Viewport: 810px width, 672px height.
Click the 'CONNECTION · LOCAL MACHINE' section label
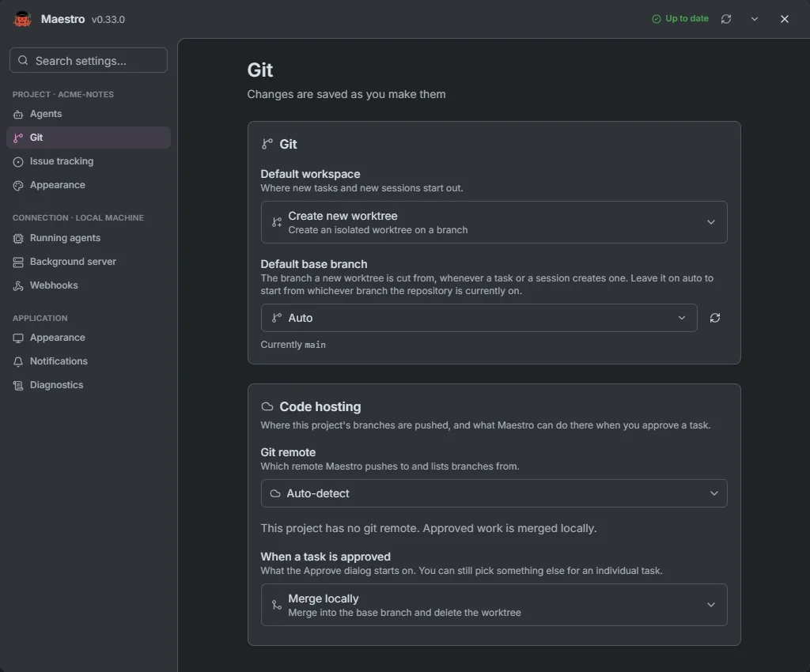pyautogui.click(x=78, y=217)
